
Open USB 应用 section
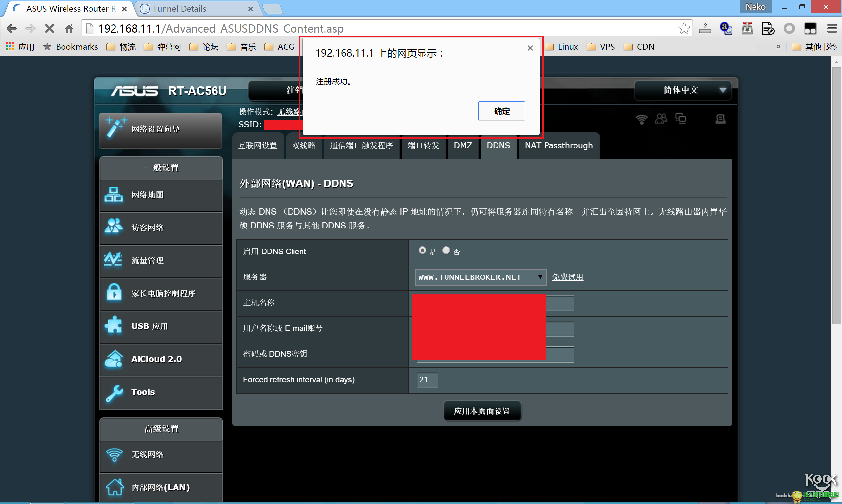click(x=161, y=327)
